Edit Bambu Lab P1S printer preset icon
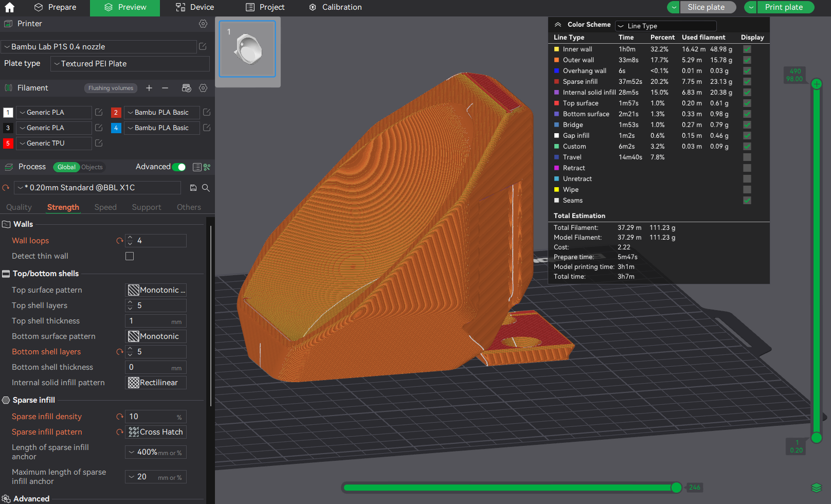 (x=203, y=46)
